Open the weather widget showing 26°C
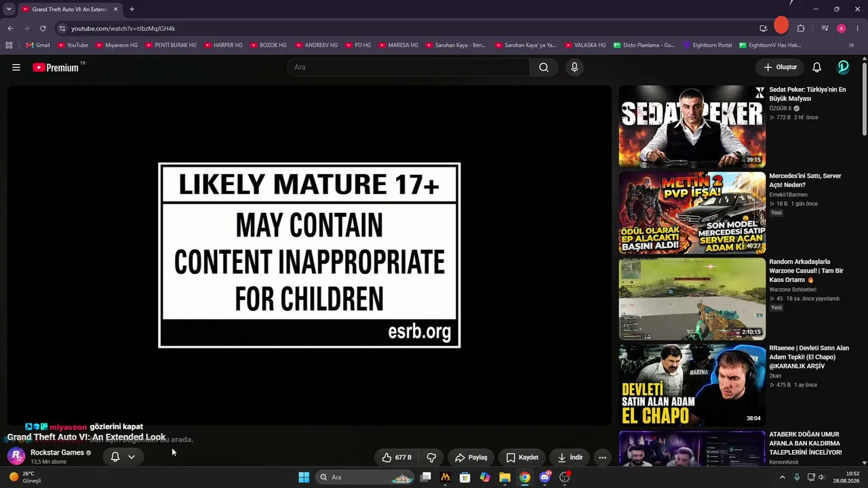 click(x=24, y=477)
